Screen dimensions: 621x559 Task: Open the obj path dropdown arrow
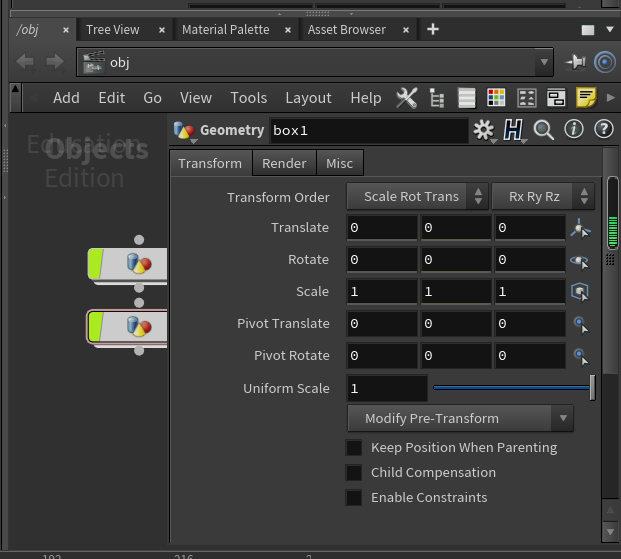(544, 62)
